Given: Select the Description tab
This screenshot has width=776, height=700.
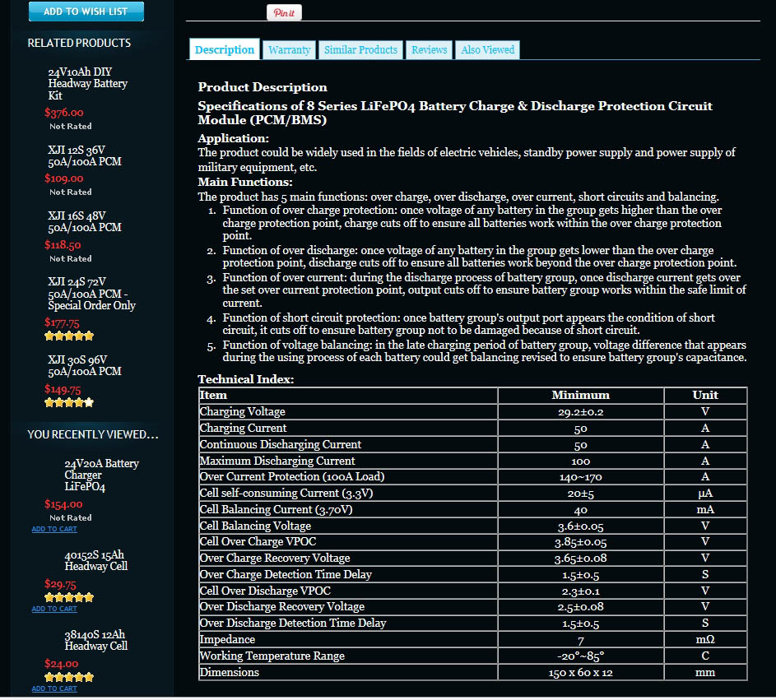Looking at the screenshot, I should coord(225,49).
